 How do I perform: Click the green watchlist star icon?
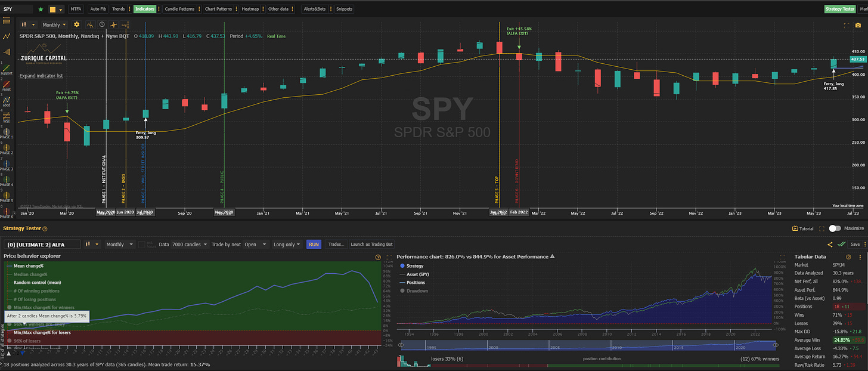click(x=41, y=10)
